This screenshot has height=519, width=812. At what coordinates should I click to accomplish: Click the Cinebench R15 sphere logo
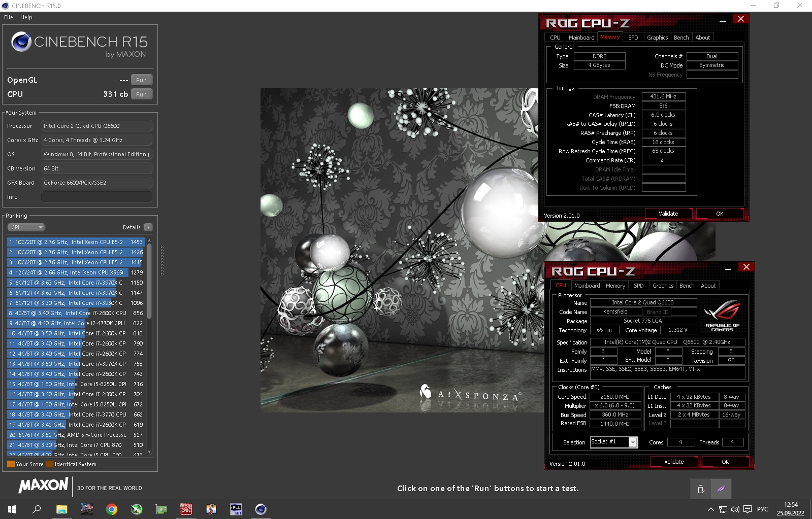21,42
